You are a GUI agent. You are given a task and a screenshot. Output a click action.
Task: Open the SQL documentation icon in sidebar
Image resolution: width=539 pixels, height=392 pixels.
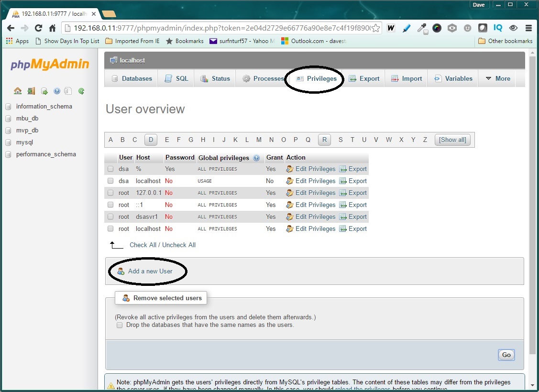pos(68,91)
